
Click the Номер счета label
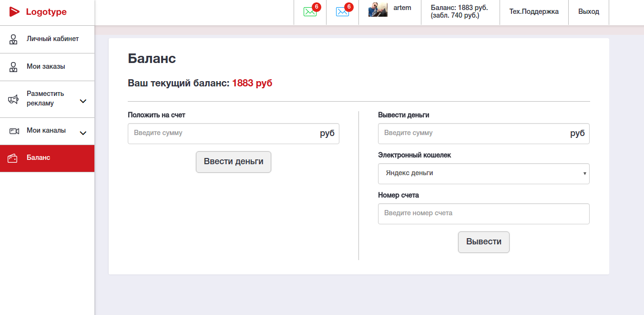pos(399,195)
